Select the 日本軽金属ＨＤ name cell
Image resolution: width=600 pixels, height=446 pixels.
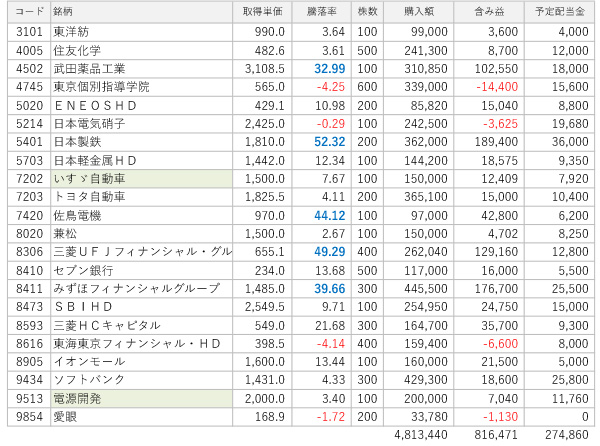point(142,161)
